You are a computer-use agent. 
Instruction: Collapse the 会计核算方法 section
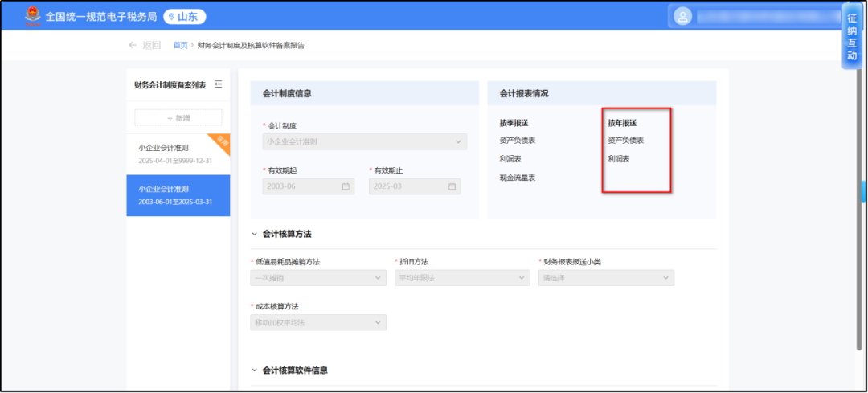(254, 234)
